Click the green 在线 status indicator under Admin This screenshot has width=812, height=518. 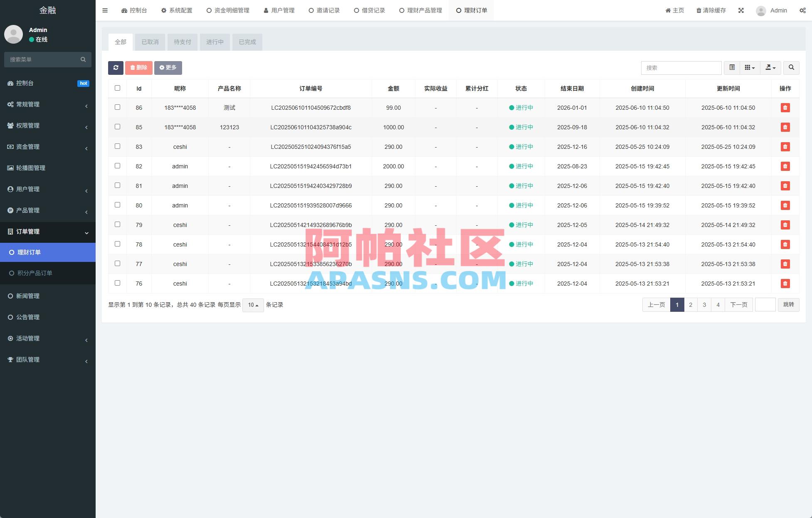(38, 39)
